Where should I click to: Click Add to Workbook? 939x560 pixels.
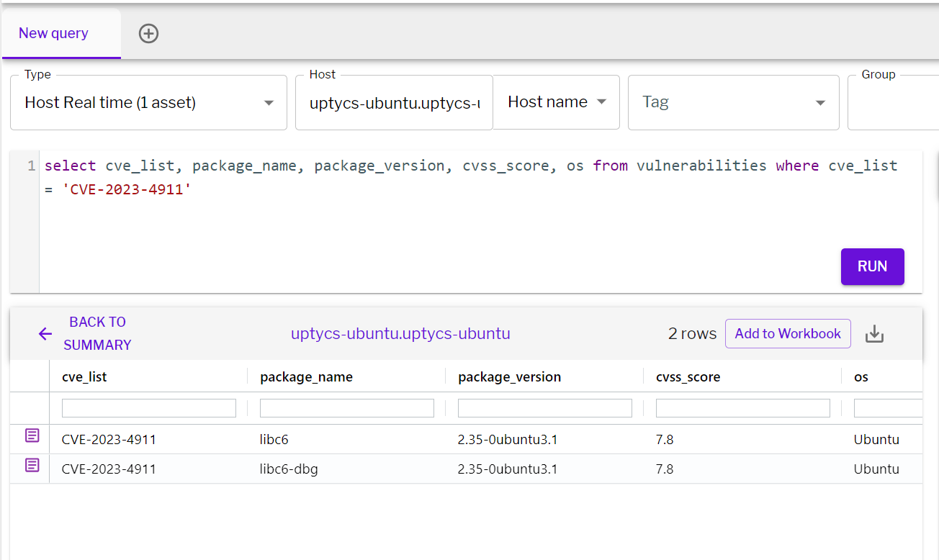pos(788,333)
